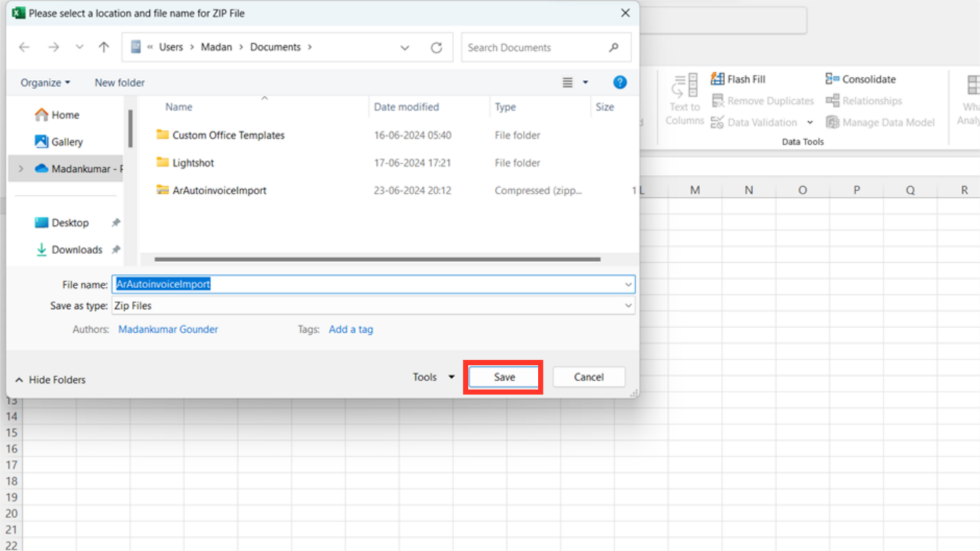Expand the Madankumar OneDrive tree node
Image resolution: width=980 pixels, height=551 pixels.
pos(21,168)
